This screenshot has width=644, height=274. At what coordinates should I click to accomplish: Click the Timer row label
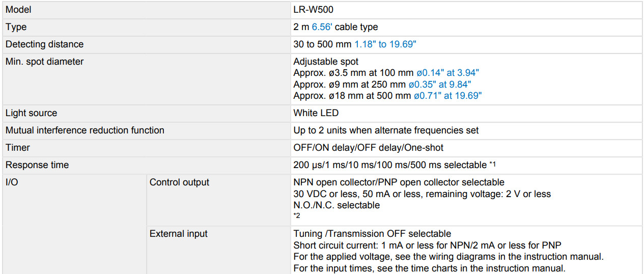(18, 148)
